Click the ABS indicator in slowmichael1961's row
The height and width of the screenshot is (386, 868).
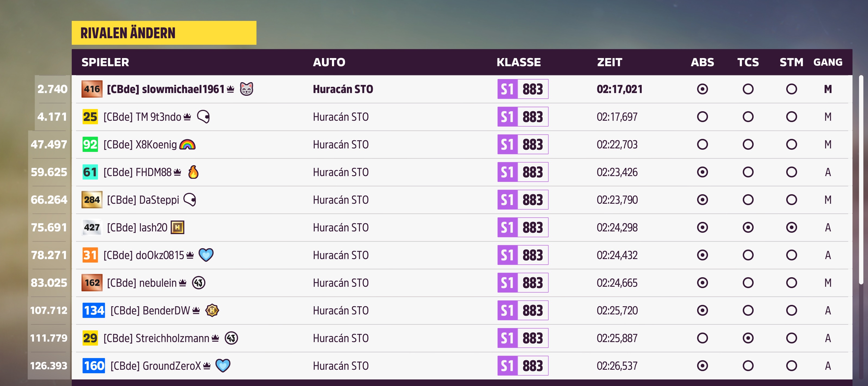click(702, 89)
